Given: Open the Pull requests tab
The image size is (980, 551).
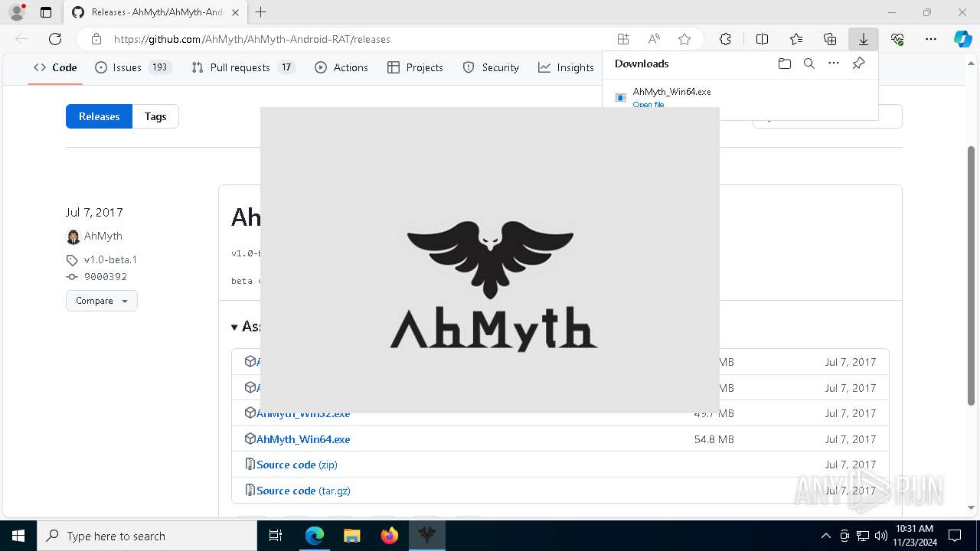Looking at the screenshot, I should (x=243, y=67).
